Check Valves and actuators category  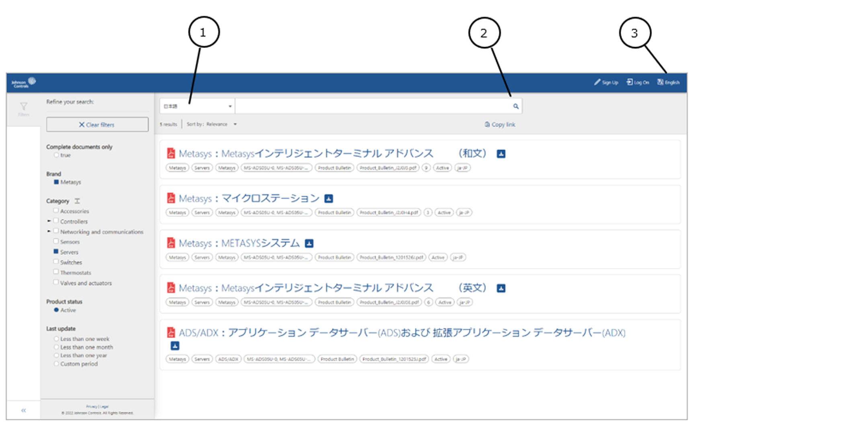pos(56,282)
